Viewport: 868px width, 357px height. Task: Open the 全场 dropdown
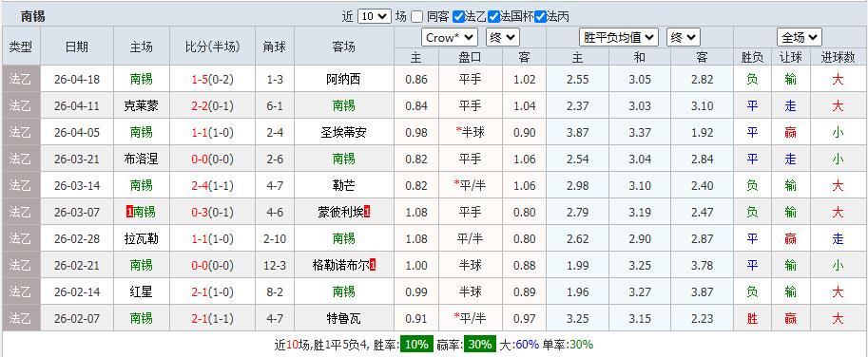click(x=800, y=38)
